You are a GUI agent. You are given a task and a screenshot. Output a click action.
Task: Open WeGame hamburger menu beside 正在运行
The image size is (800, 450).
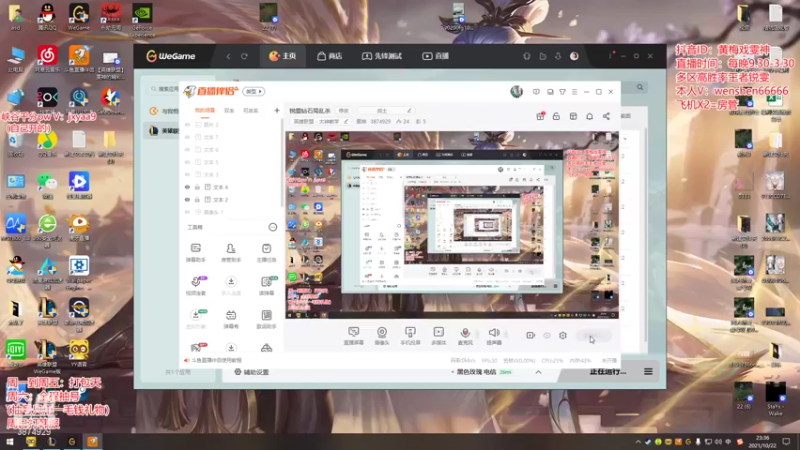[x=648, y=372]
